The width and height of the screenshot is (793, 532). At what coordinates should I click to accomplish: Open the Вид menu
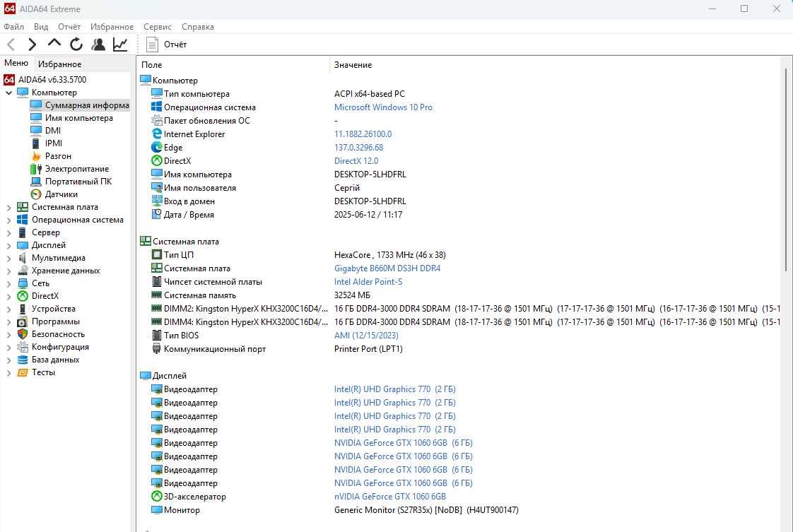[x=41, y=27]
